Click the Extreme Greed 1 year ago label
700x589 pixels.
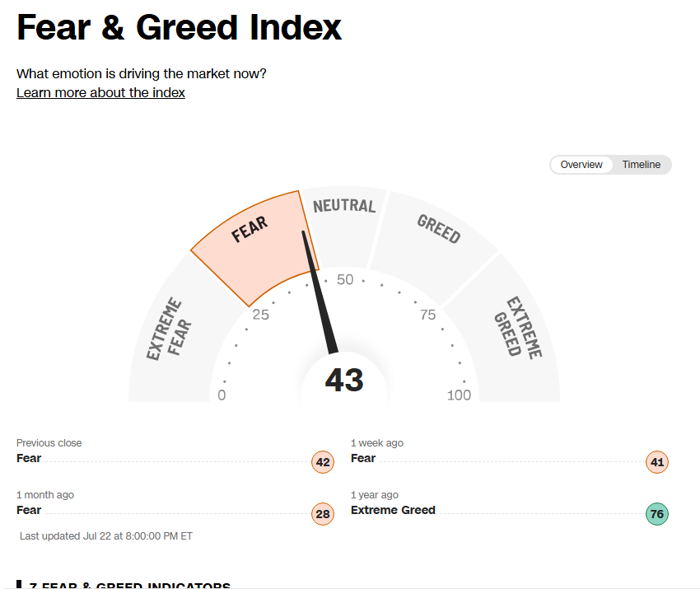pos(393,510)
